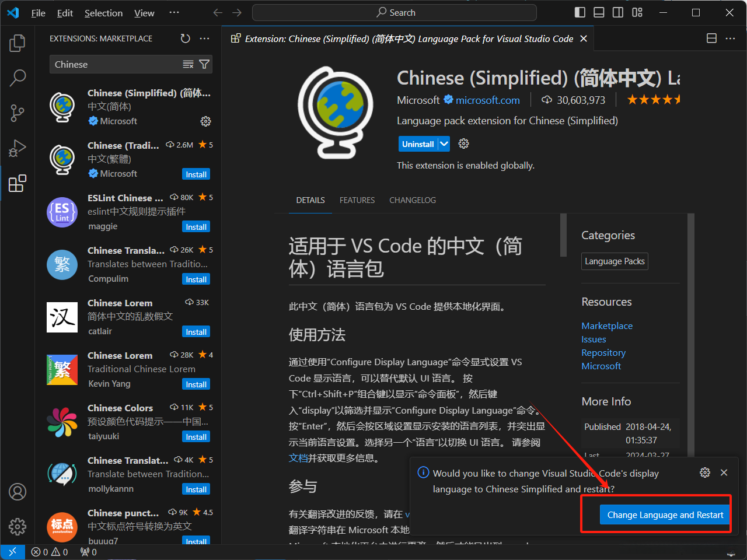The width and height of the screenshot is (747, 560).
Task: Install Chinese Lorem by catlair
Action: click(196, 332)
